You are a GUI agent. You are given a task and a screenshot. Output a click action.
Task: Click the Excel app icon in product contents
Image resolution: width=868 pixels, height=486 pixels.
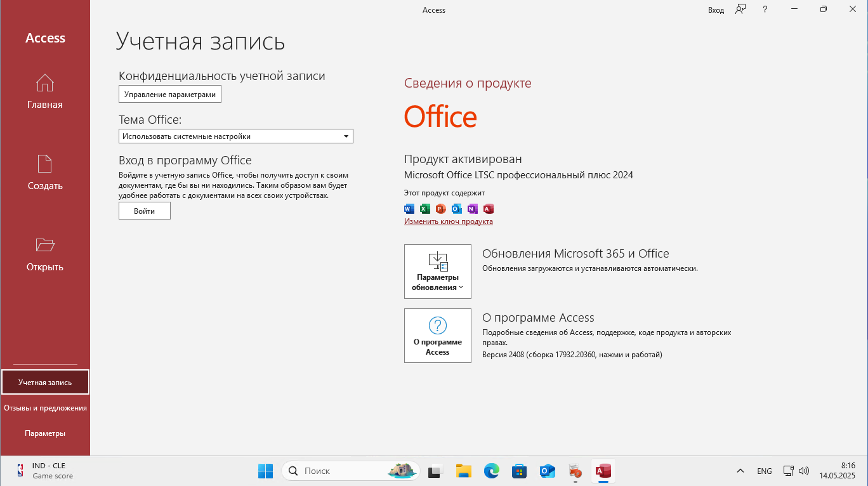[425, 209]
